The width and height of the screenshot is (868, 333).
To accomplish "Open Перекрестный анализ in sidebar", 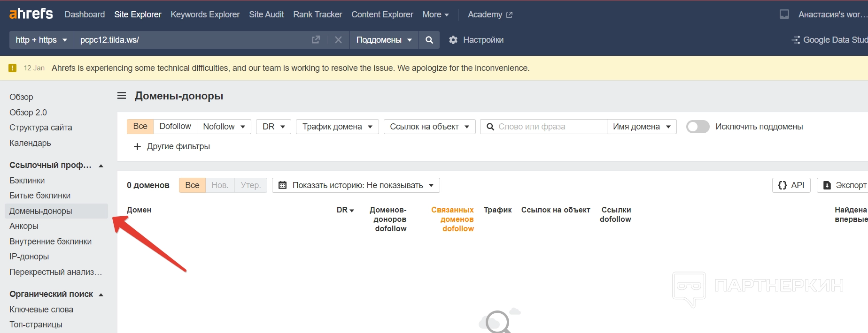I will click(x=56, y=272).
